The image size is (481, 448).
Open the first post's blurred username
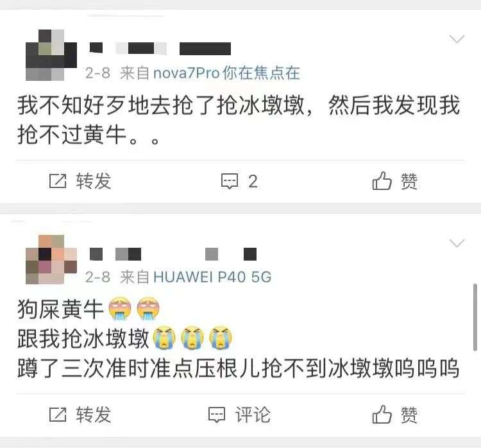tap(160, 49)
